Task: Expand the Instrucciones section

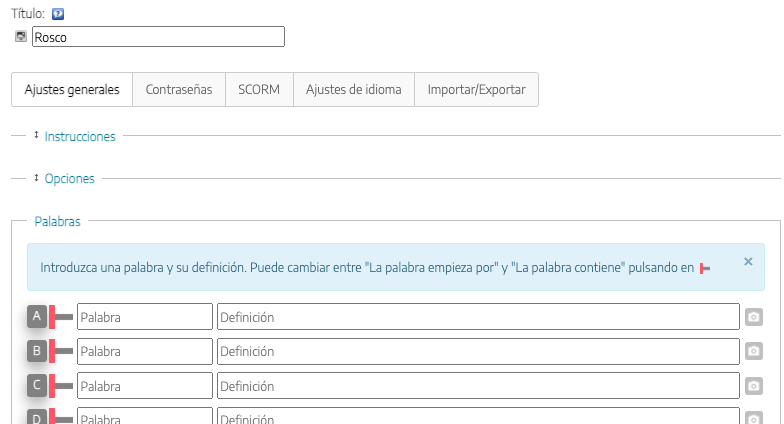Action: coord(79,136)
